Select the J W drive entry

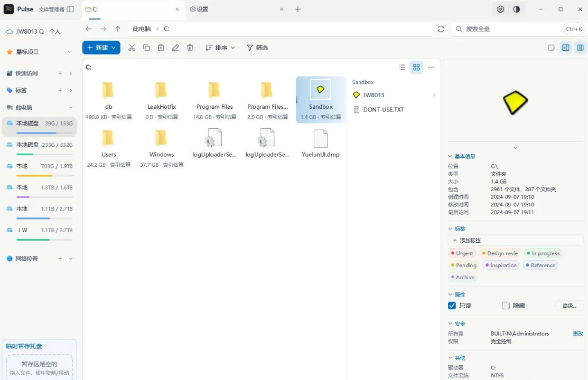click(40, 233)
